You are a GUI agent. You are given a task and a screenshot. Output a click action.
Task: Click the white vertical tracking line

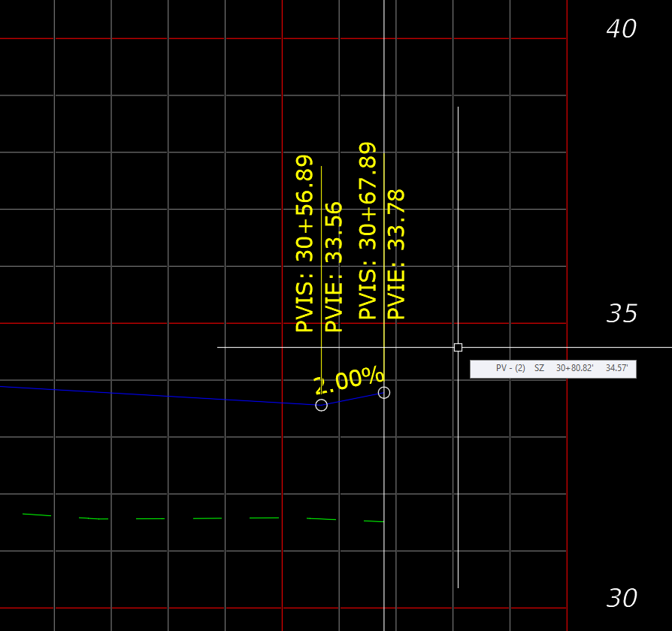coord(458,488)
